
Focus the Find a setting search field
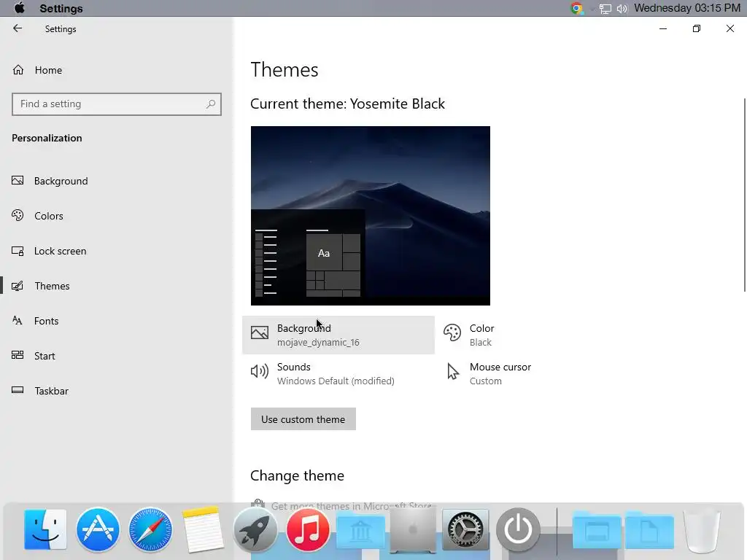coord(116,104)
